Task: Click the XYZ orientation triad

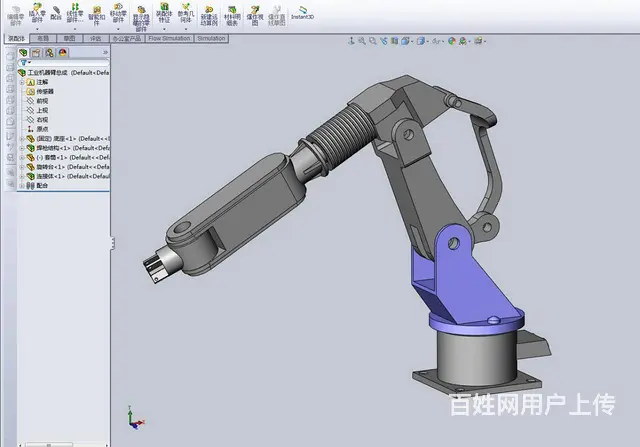Action: (135, 418)
